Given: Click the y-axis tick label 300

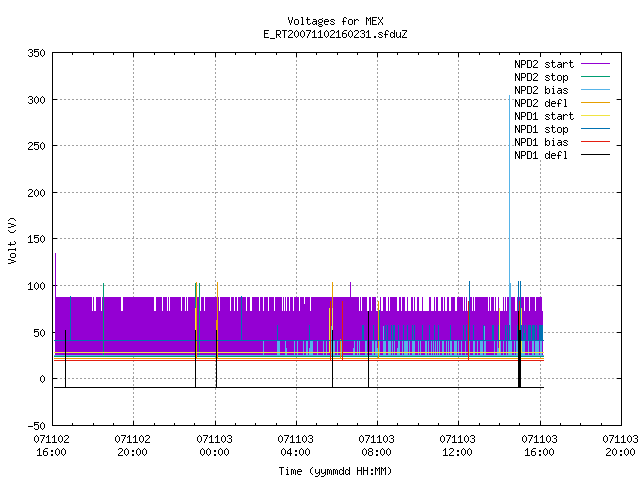Looking at the screenshot, I should pos(36,100).
